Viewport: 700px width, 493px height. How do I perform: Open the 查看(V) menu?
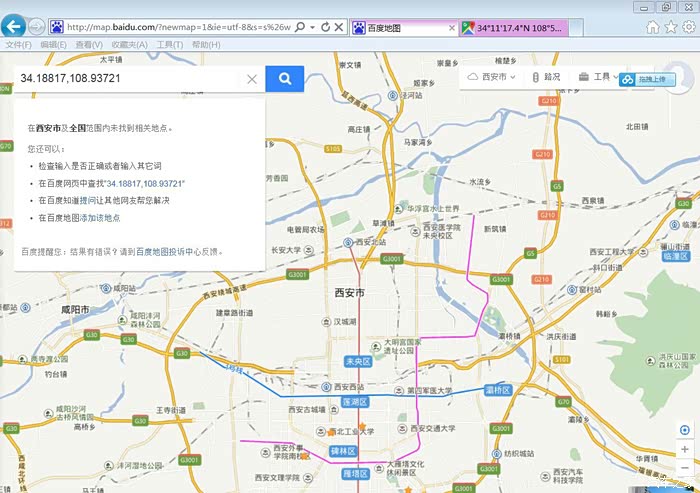88,45
